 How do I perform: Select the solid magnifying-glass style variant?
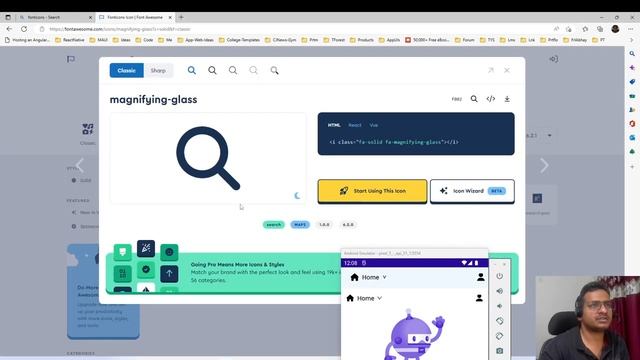[191, 70]
